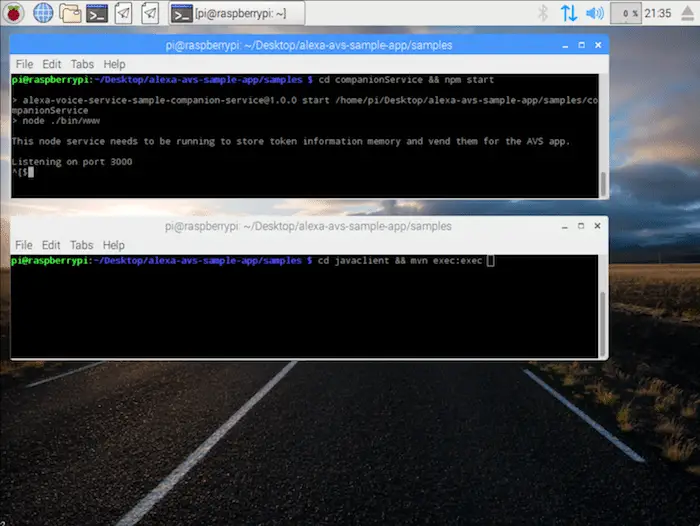The height and width of the screenshot is (526, 700).
Task: Click the top terminal scrollbar handle
Action: coord(603,184)
